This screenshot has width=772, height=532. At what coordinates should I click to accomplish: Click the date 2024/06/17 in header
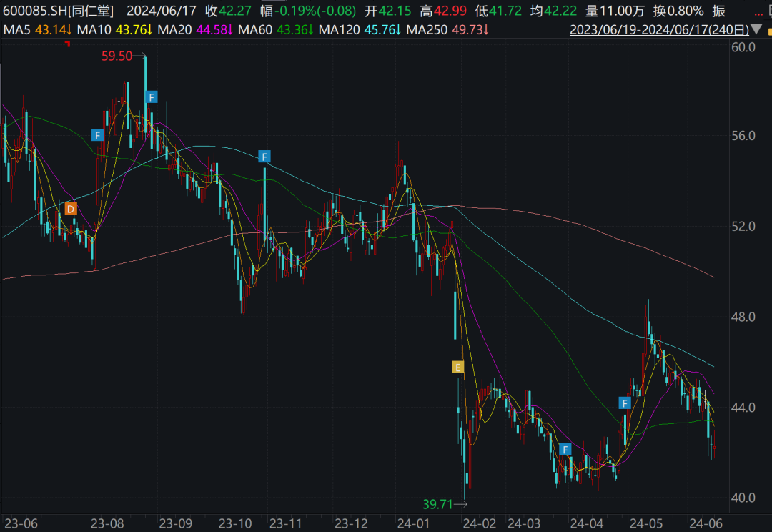coord(162,11)
